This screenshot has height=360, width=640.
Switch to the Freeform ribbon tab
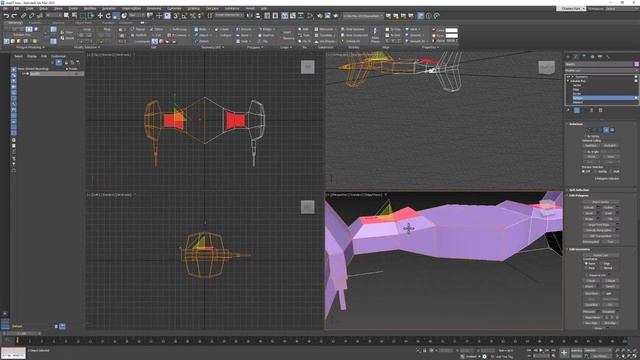point(34,23)
